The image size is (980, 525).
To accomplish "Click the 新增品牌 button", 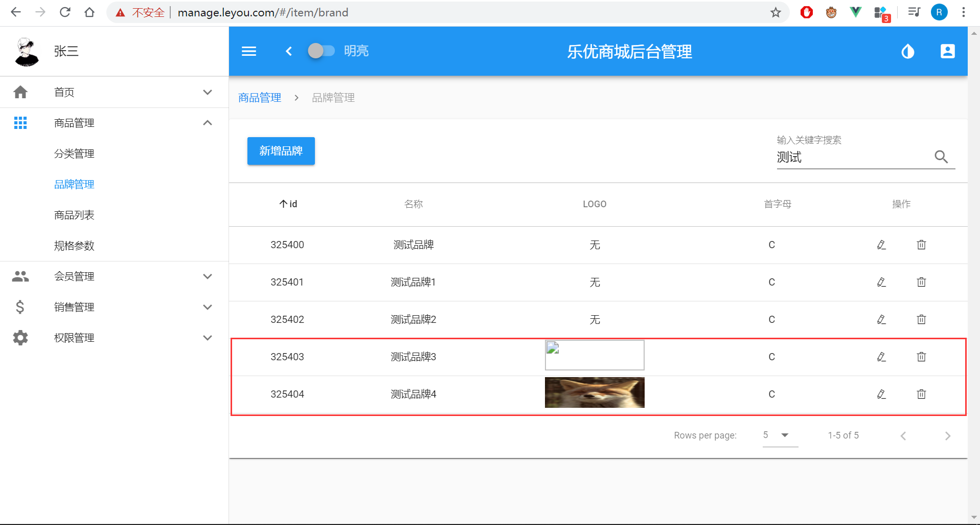I will tap(281, 151).
